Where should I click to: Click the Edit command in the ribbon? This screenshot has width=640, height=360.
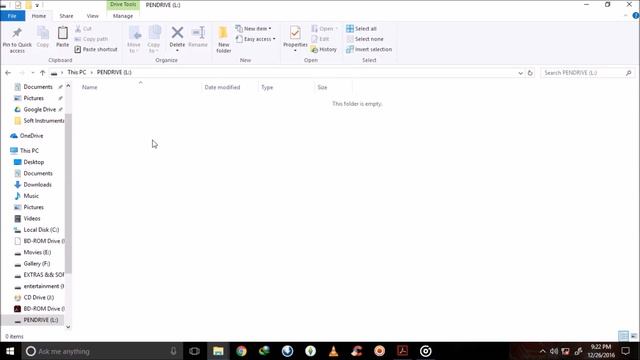[320, 39]
